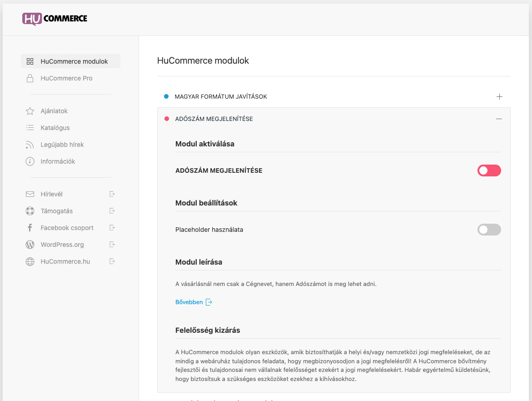Open the Támogatás external link

[x=70, y=211]
